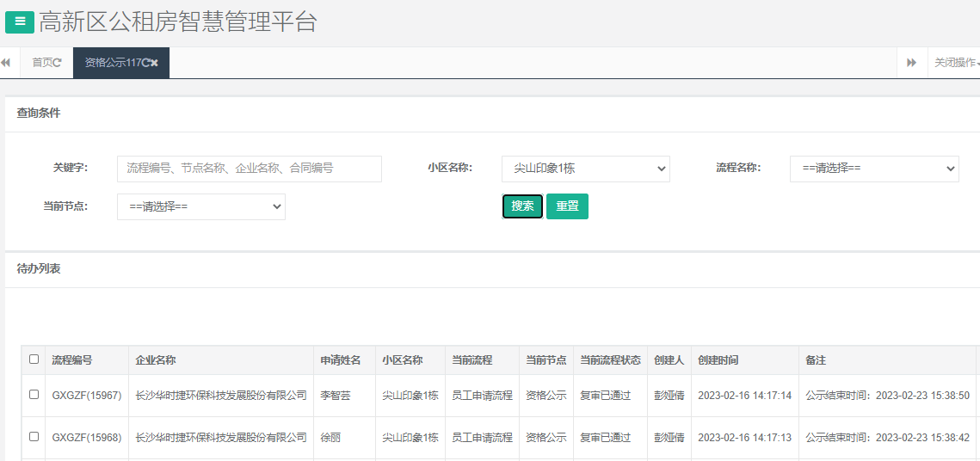The image size is (980, 461).
Task: Click the 重置 button
Action: (568, 206)
